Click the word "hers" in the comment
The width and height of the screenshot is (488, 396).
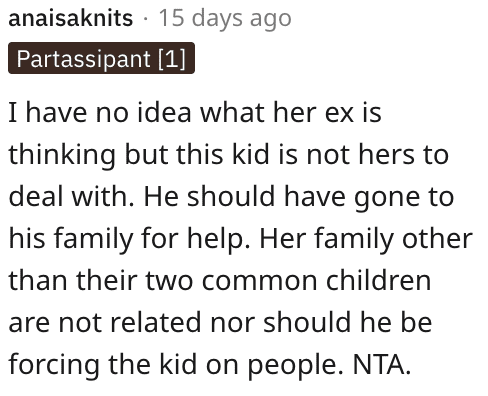tap(387, 155)
